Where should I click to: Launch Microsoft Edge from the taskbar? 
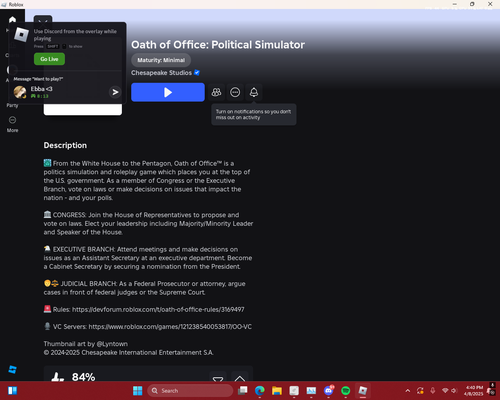coord(260,390)
